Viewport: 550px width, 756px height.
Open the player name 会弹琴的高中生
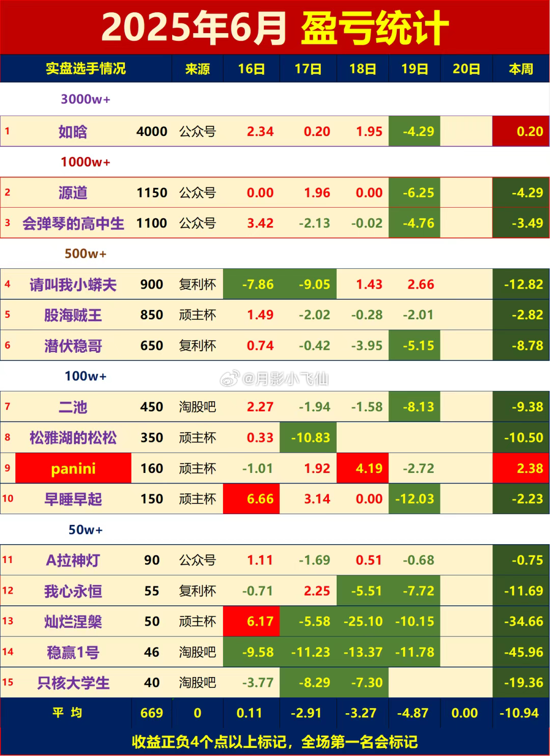click(x=73, y=223)
